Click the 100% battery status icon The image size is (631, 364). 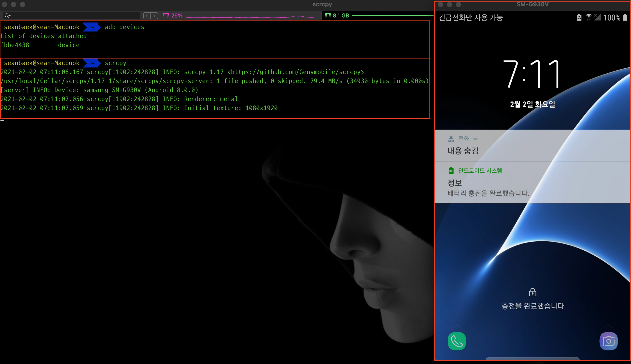(625, 17)
